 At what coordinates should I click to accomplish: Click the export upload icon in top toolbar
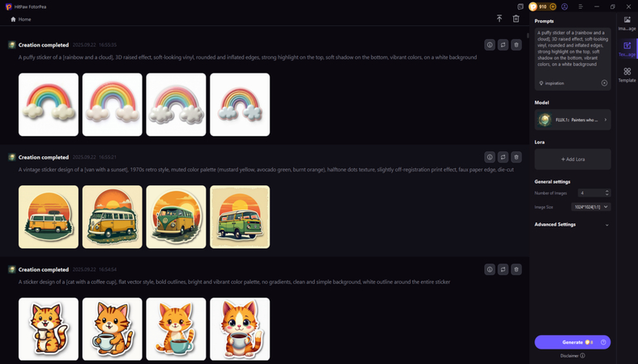(500, 19)
